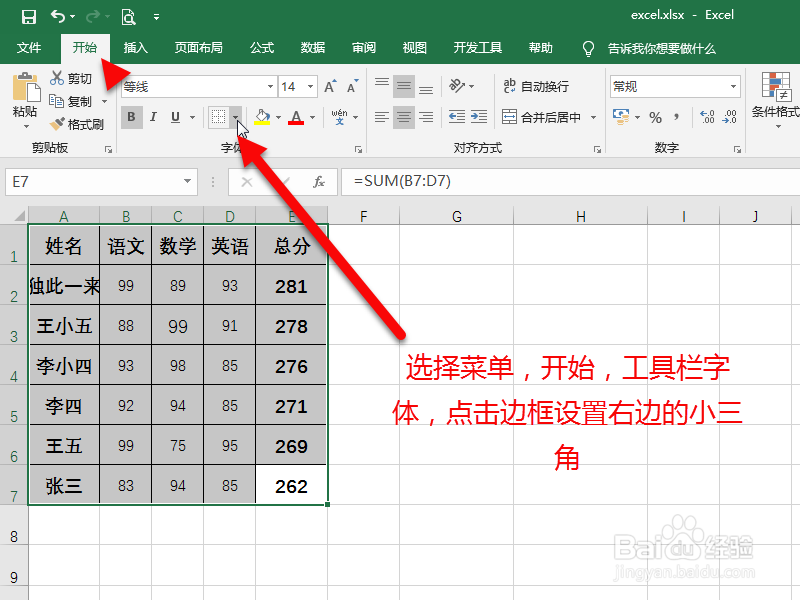Open the Customize Quick Access Toolbar arrow
The width and height of the screenshot is (800, 600).
tap(156, 17)
